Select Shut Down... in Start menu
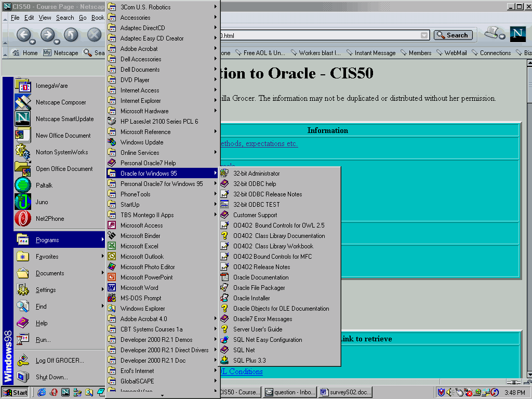 pos(59,377)
